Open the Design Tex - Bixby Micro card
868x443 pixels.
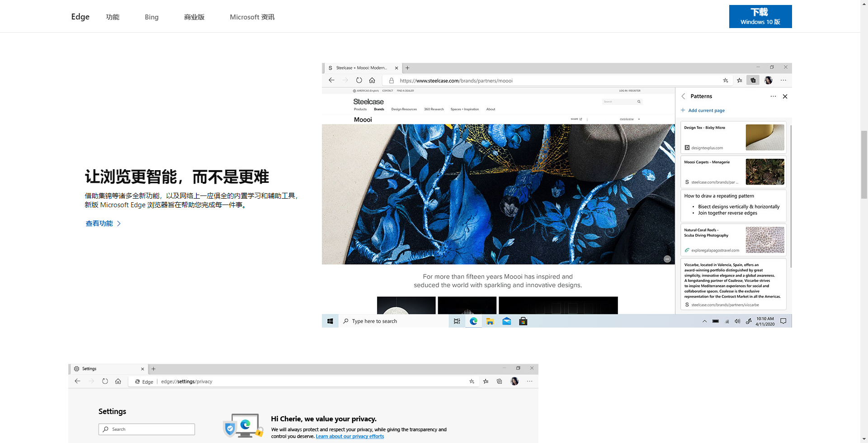tap(733, 138)
